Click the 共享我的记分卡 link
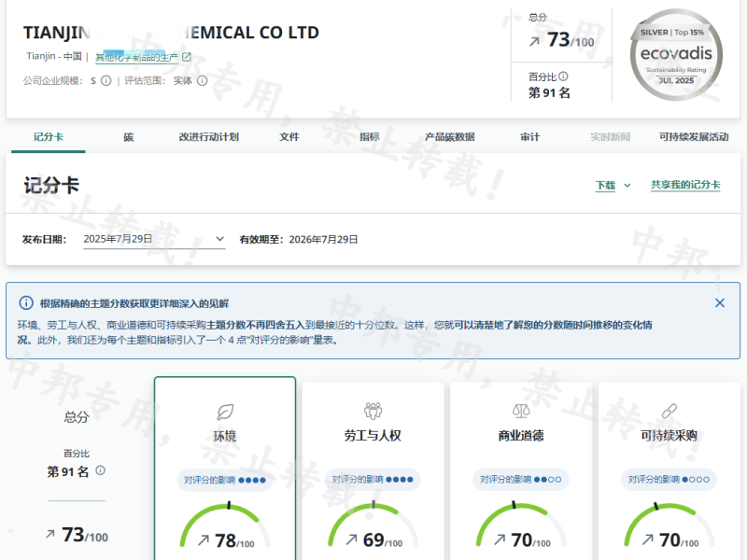The image size is (747, 560). coord(684,186)
